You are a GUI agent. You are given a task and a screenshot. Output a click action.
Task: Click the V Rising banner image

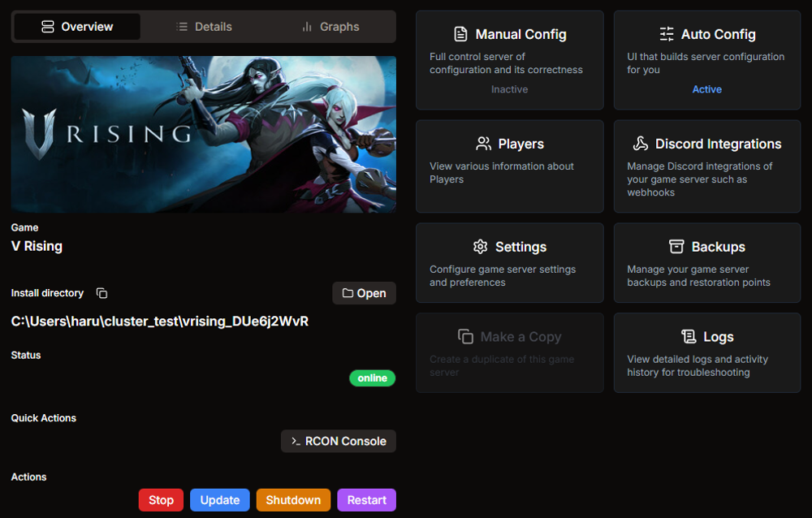pos(203,133)
